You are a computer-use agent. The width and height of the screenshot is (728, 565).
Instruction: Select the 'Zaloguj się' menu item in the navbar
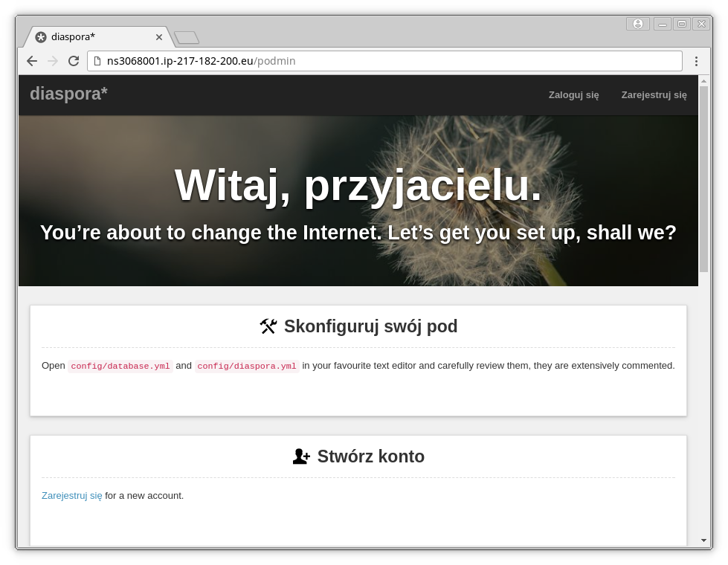[x=573, y=95]
